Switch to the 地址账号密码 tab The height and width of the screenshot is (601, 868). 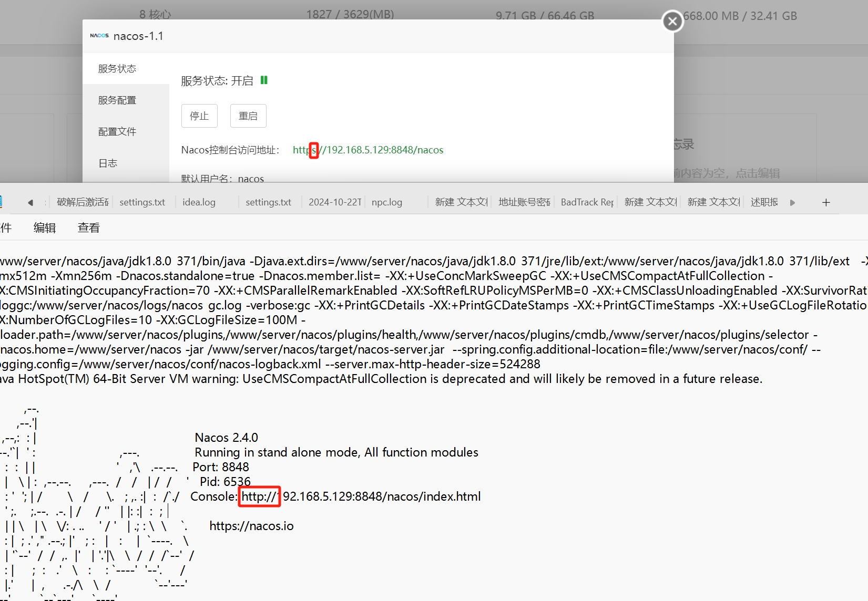(x=524, y=202)
